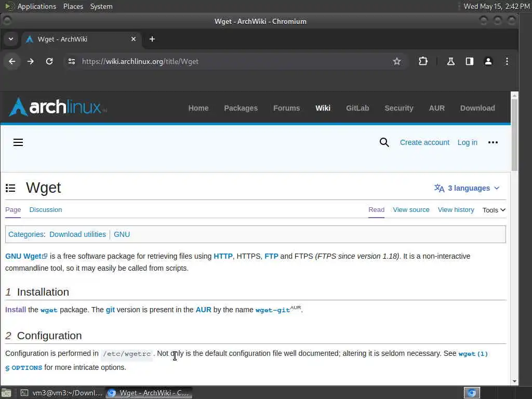532x399 pixels.
Task: Toggle the browser side panel icon
Action: [x=469, y=61]
